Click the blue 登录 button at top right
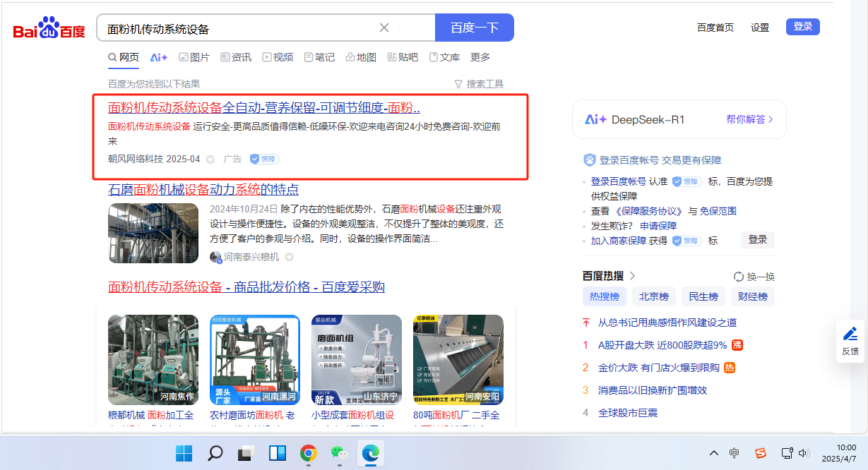 pyautogui.click(x=803, y=27)
